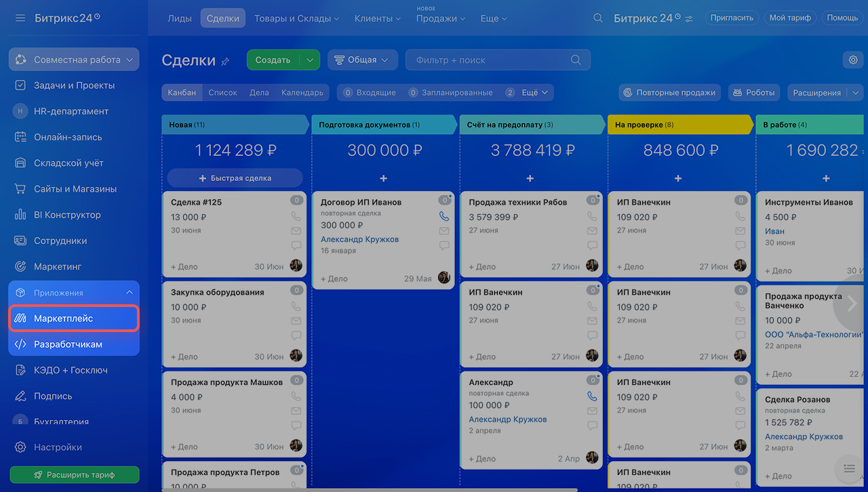Screen dimensions: 868x492
Task: Open ООО "Альфа-Технологии" client link
Action: [x=814, y=335]
